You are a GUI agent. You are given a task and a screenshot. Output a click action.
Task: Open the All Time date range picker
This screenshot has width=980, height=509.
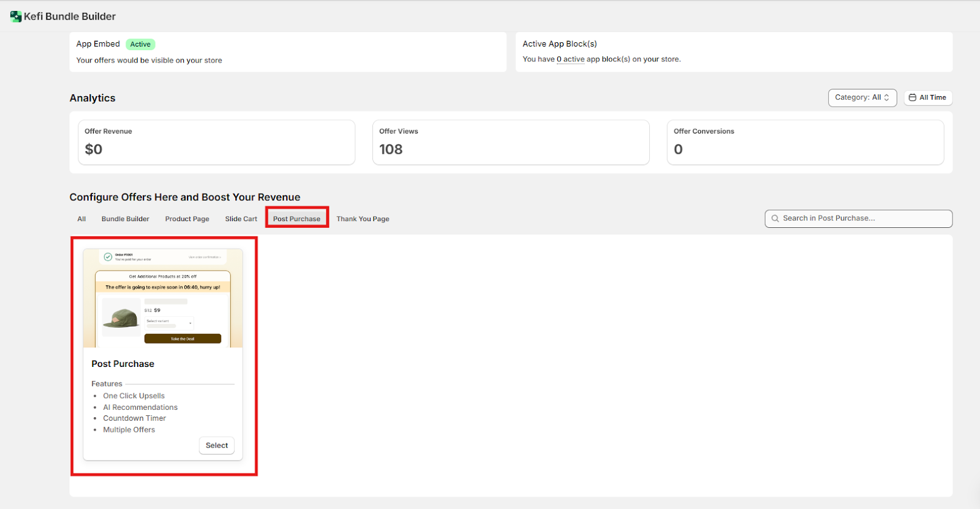(928, 98)
